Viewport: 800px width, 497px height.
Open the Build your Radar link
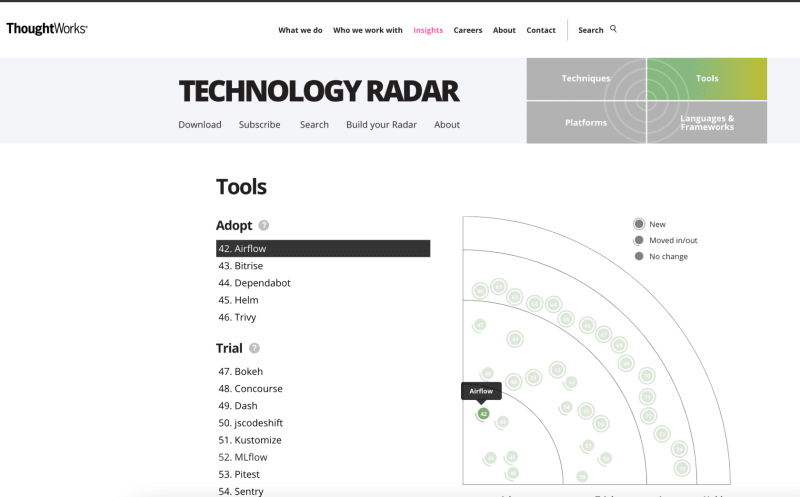(x=382, y=125)
